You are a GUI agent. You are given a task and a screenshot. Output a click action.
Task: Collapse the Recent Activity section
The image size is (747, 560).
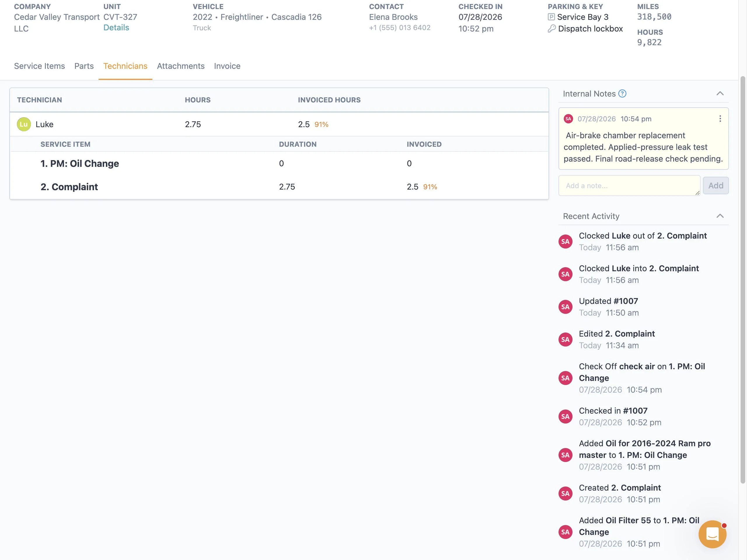(x=720, y=216)
